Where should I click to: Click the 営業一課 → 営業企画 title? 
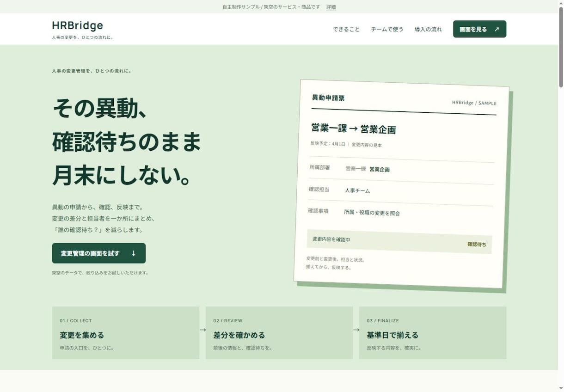354,129
